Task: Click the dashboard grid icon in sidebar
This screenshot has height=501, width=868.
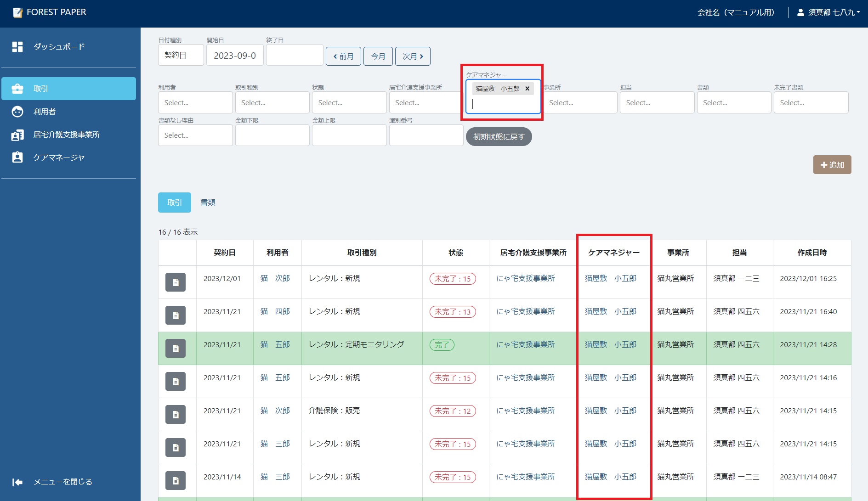Action: (x=17, y=47)
